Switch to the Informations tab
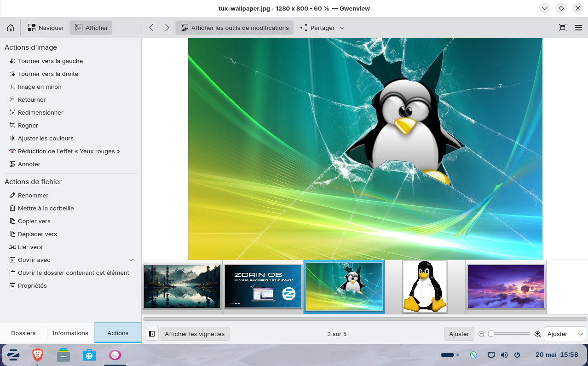The image size is (588, 366). click(70, 333)
